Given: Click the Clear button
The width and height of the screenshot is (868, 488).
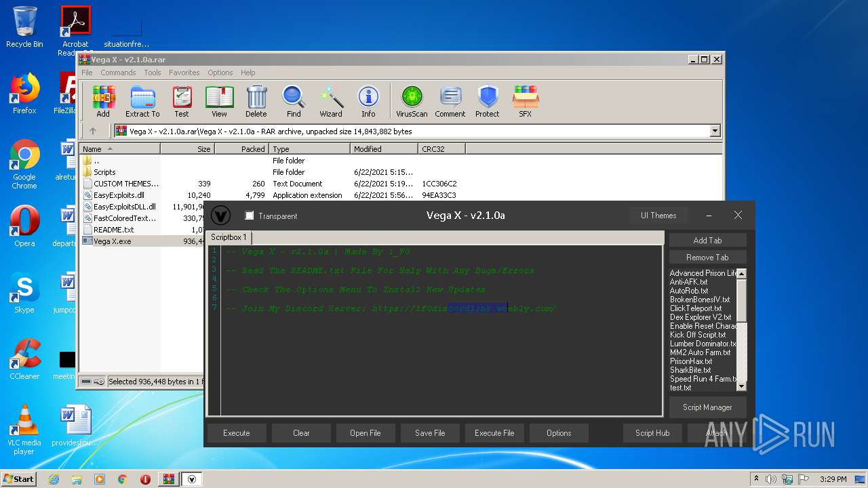Looking at the screenshot, I should (x=301, y=433).
